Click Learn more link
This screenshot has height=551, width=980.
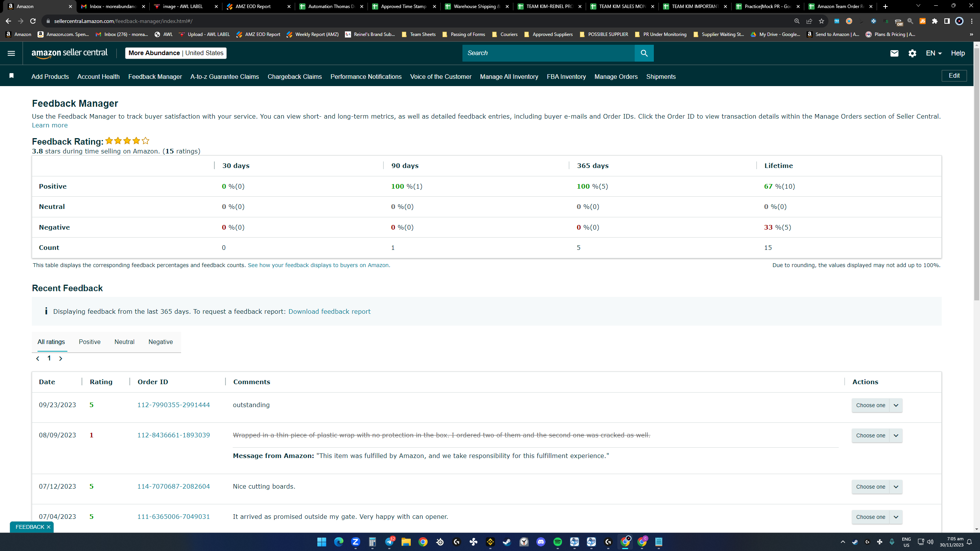point(50,125)
